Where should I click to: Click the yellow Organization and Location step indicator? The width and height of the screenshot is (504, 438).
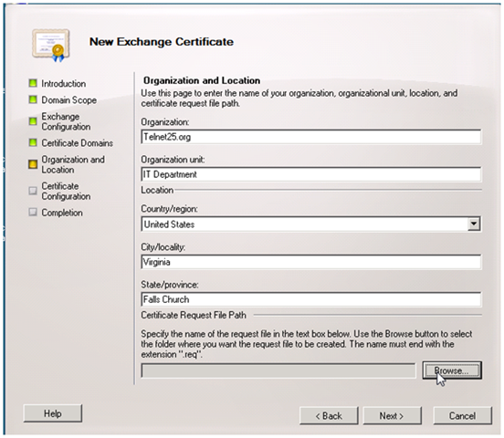click(x=33, y=164)
